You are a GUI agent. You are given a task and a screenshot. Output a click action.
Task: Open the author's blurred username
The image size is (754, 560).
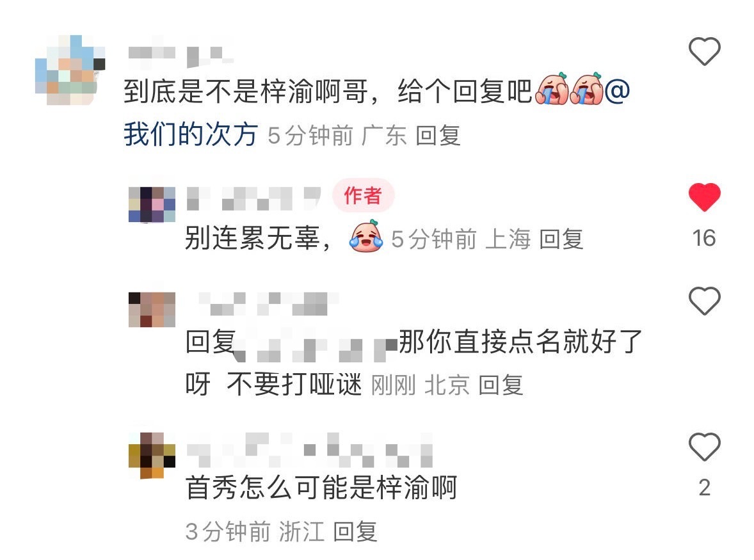[x=253, y=198]
